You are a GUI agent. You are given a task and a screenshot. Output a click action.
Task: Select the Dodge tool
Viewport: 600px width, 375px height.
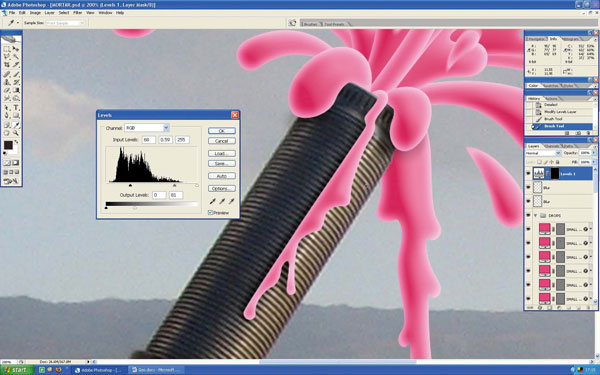point(16,98)
